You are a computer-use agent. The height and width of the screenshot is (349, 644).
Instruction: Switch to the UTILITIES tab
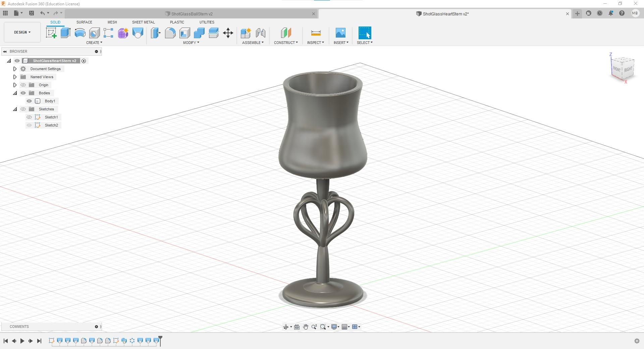coord(207,22)
